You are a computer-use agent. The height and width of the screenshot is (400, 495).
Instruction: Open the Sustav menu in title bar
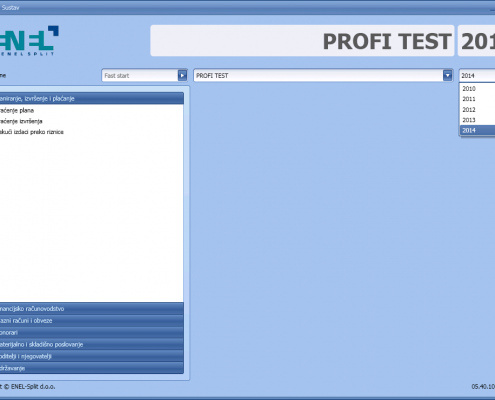pos(10,8)
